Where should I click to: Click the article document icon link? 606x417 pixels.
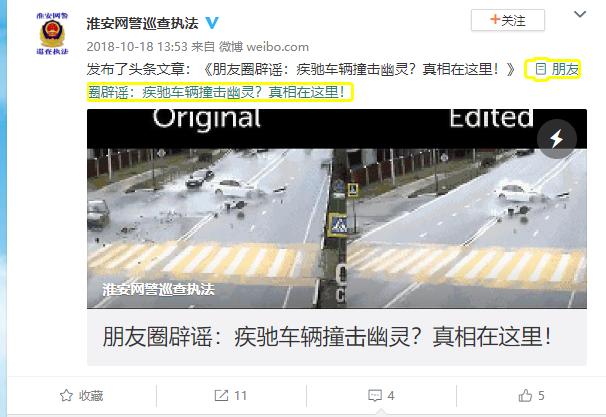(x=540, y=70)
